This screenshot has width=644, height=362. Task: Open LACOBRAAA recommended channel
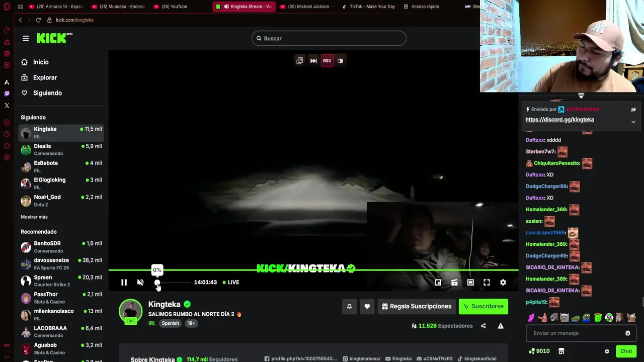coord(61,332)
